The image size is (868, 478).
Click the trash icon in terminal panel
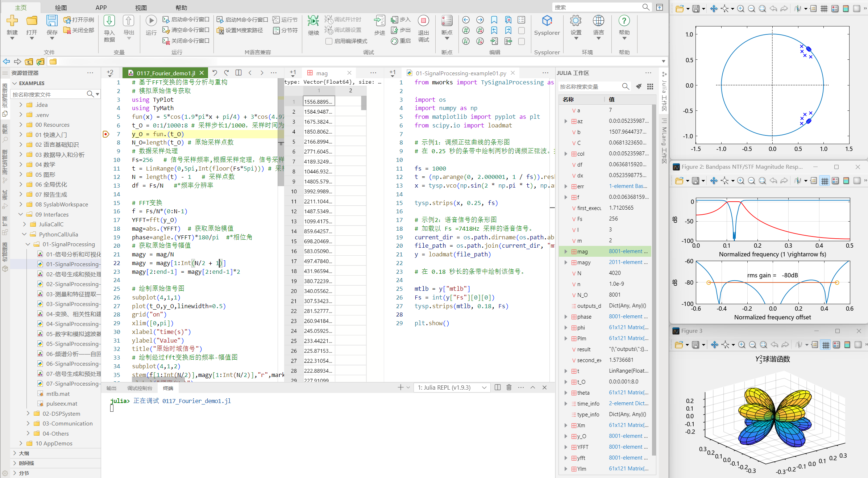coord(509,387)
